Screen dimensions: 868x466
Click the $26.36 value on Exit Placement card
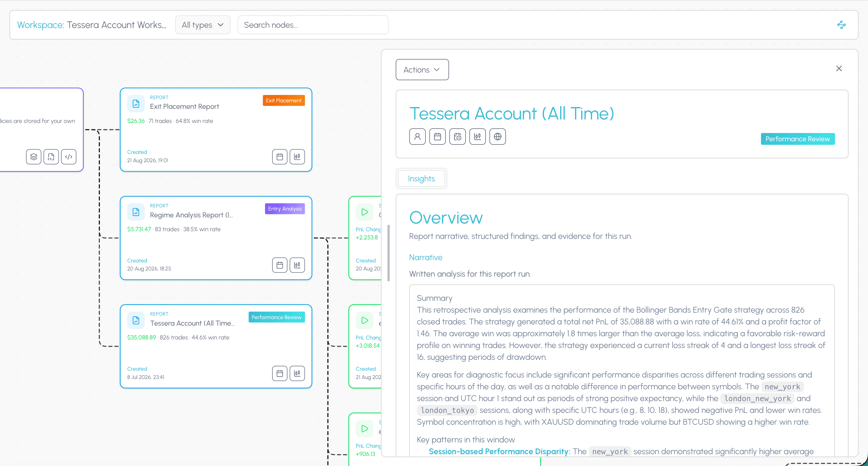(x=136, y=121)
